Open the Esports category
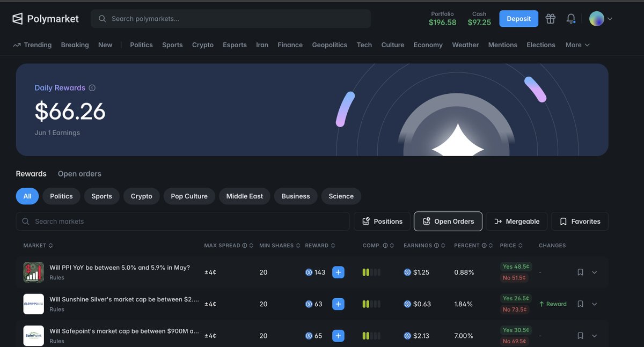Screen dimensions: 644x347 point(235,45)
